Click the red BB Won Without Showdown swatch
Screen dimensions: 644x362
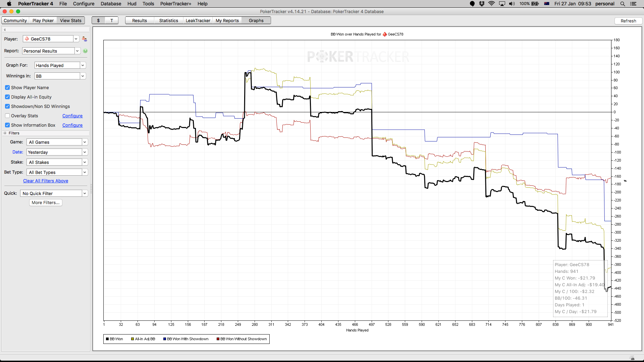click(x=218, y=339)
